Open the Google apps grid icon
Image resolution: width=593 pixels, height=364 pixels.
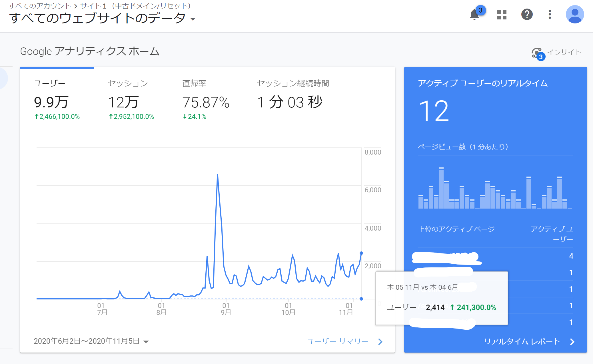pos(502,15)
